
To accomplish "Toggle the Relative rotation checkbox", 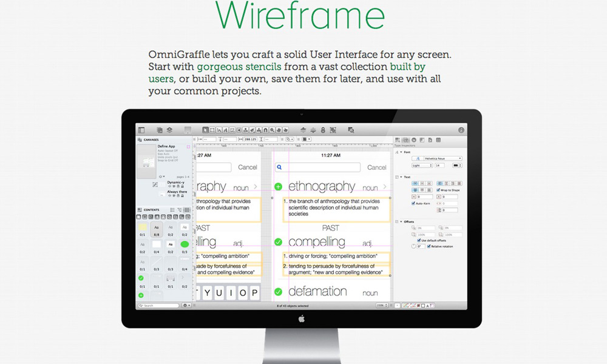I will pos(429,246).
